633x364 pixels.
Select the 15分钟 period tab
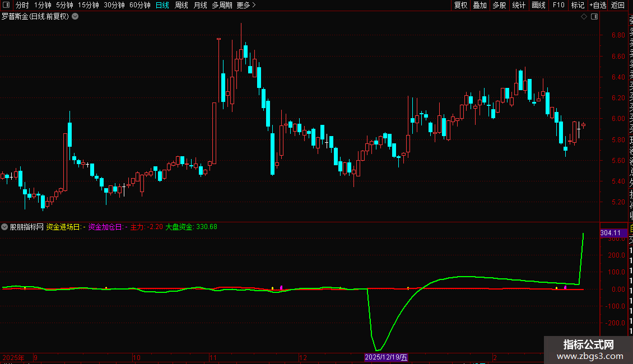point(89,5)
